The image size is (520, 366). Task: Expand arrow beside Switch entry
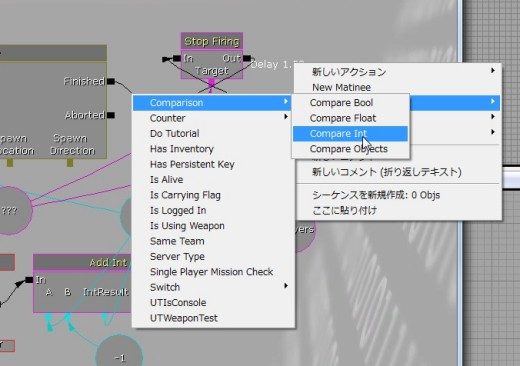(x=286, y=286)
